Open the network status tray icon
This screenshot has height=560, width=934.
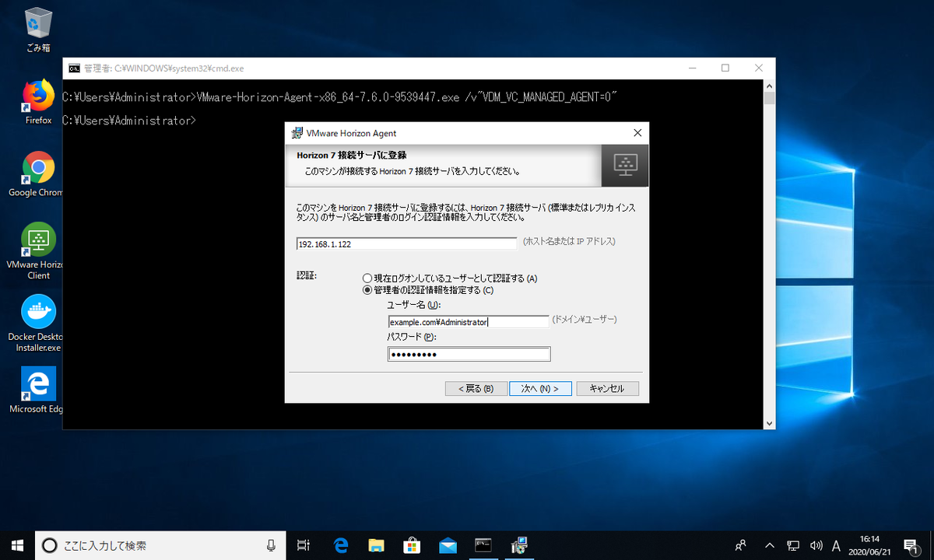pyautogui.click(x=792, y=546)
